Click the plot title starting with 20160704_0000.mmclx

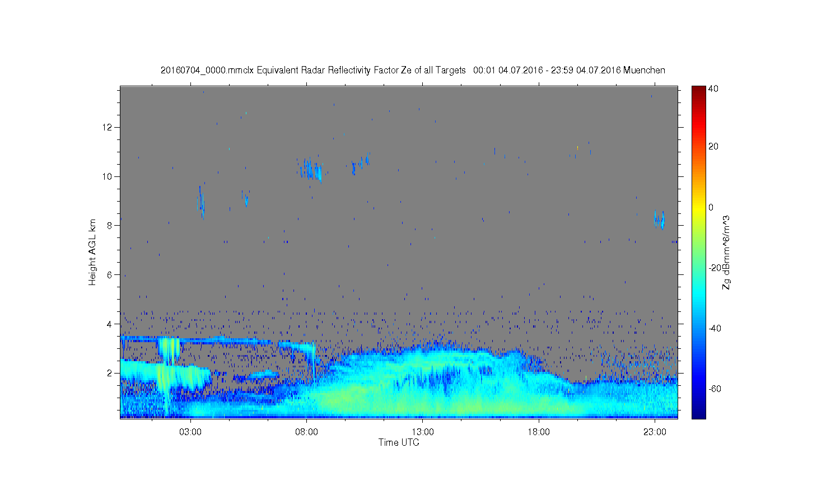click(413, 70)
